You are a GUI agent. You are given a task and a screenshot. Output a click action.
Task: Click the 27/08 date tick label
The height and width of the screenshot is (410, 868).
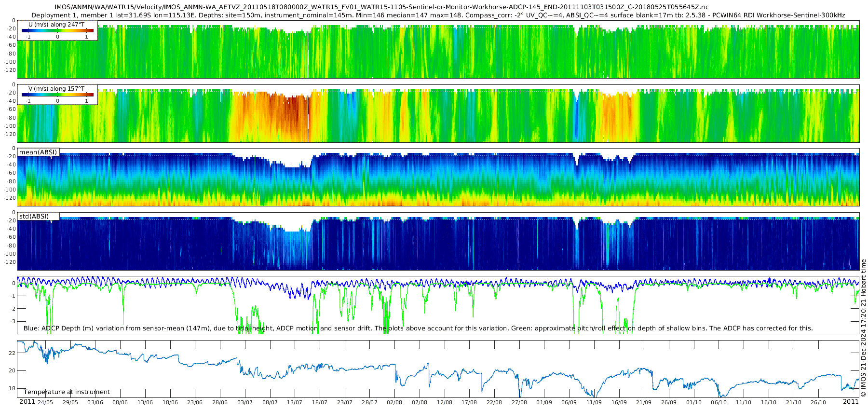tap(519, 402)
